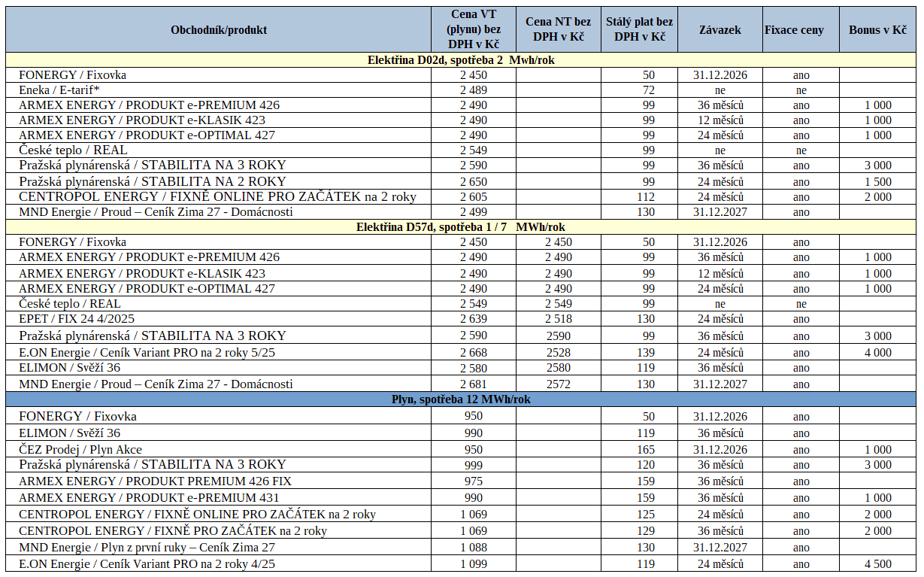The width and height of the screenshot is (924, 577).
Task: Select the gas price 999 for Pražská plynárenská
Action: pos(474,465)
